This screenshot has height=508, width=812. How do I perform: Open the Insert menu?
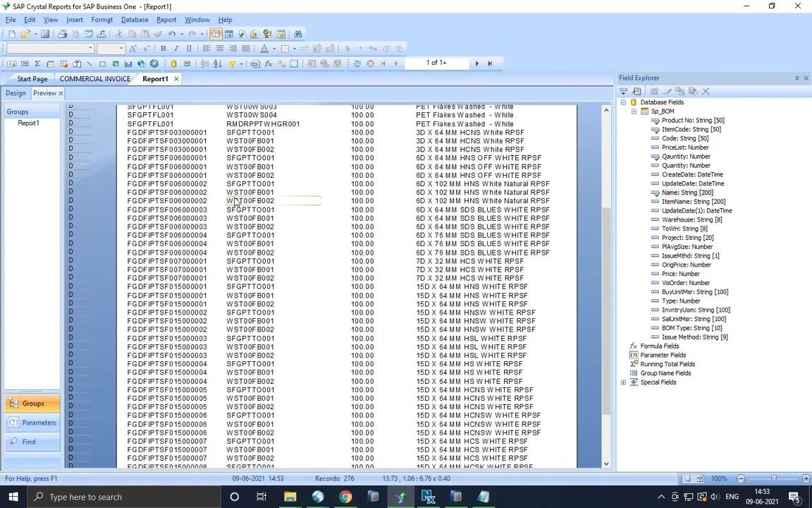[75, 20]
